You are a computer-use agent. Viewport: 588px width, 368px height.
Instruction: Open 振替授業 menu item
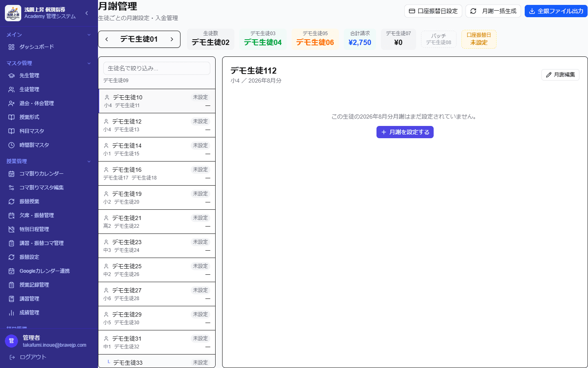point(49,202)
